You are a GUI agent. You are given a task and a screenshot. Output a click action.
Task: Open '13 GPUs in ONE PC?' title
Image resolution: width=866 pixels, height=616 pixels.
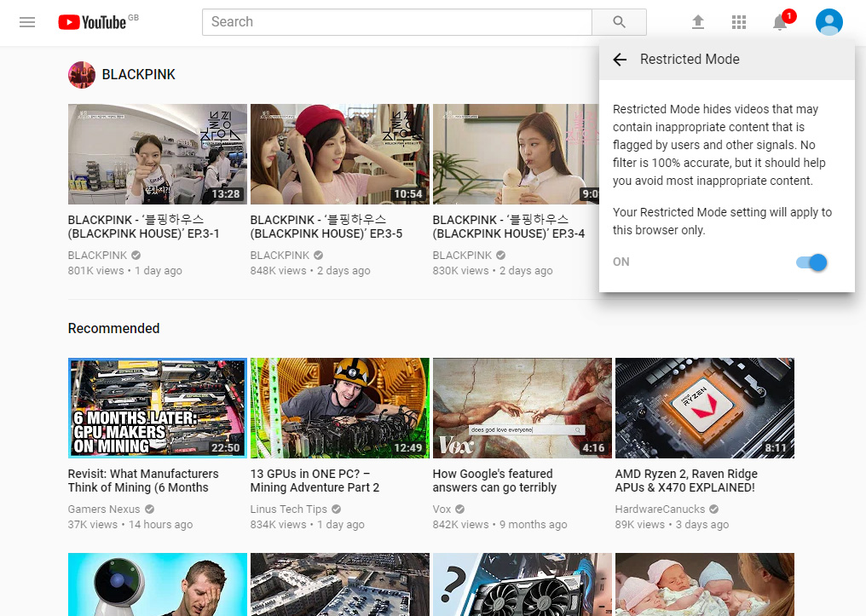pos(315,481)
